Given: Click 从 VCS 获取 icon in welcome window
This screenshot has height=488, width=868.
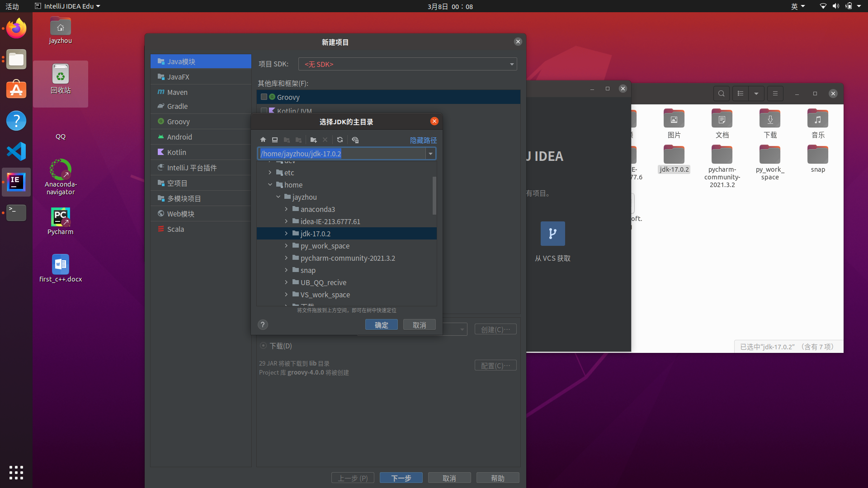Looking at the screenshot, I should click(552, 234).
